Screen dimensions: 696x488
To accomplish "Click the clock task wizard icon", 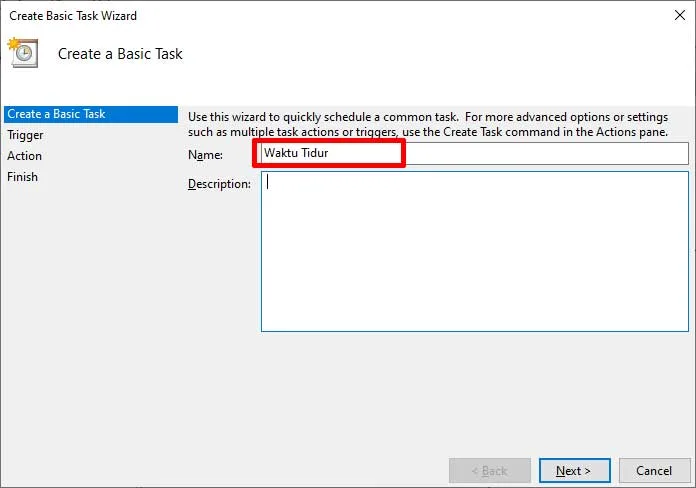I will coord(23,52).
